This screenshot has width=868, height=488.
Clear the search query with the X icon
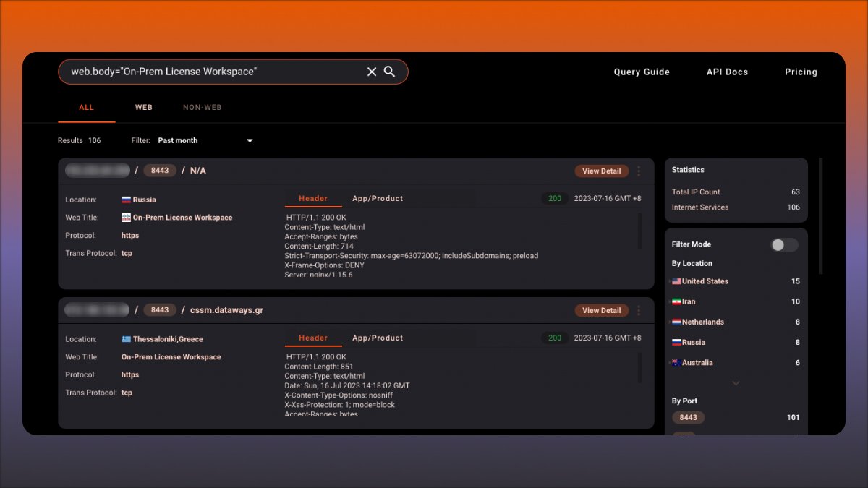click(372, 72)
